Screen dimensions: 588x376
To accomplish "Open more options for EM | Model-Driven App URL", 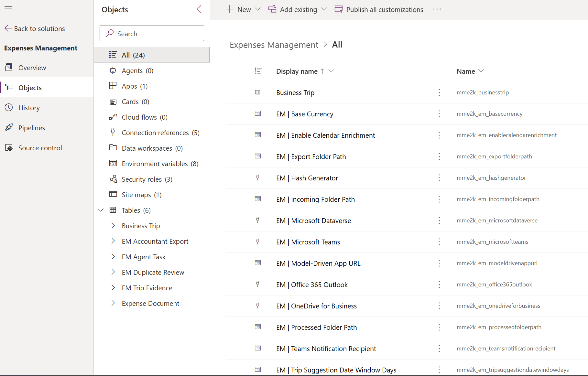I will [x=439, y=263].
